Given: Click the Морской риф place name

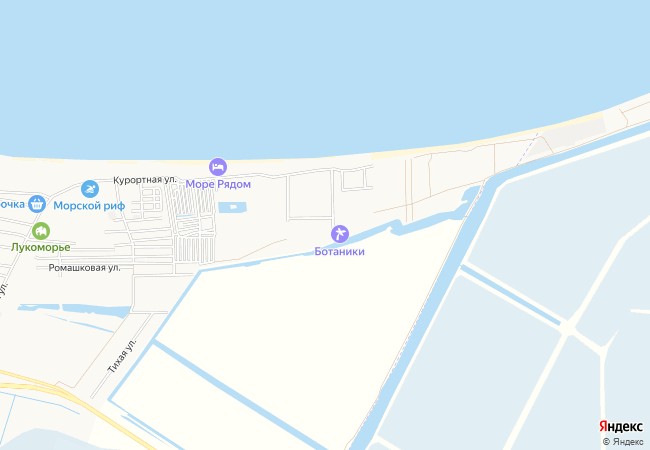Looking at the screenshot, I should click(89, 206).
